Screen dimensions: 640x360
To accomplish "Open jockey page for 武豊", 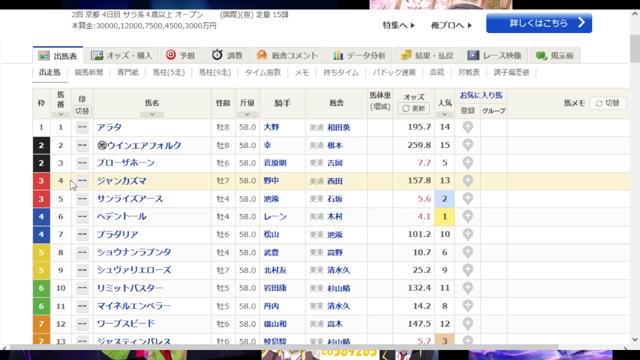I will pos(271,252).
